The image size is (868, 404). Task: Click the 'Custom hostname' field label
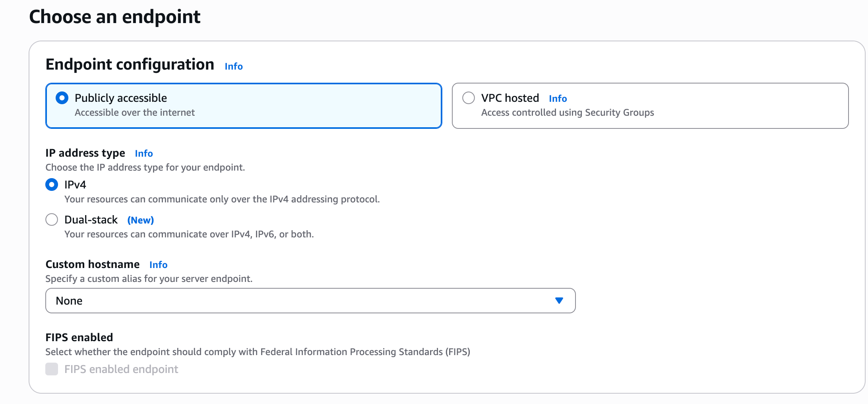click(x=93, y=264)
